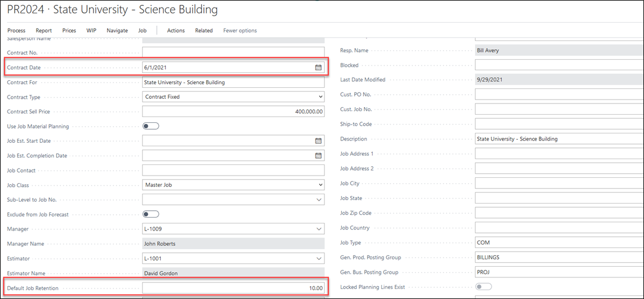Expand the Estimator L-1001 dropdown
Image resolution: width=644 pixels, height=299 pixels.
point(320,258)
